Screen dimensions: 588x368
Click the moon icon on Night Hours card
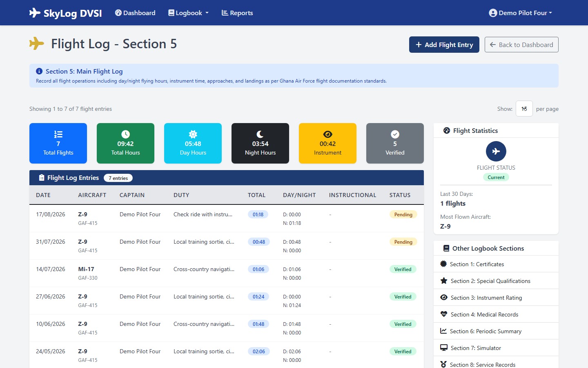pyautogui.click(x=260, y=134)
